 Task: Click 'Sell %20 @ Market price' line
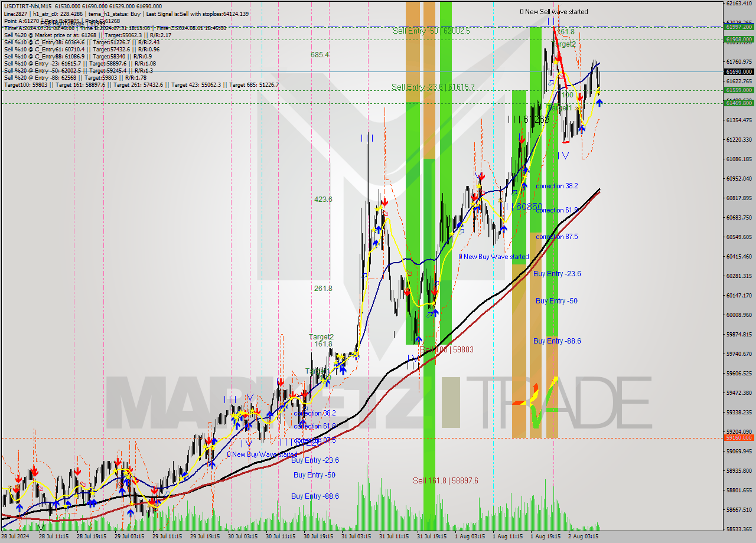click(x=87, y=35)
